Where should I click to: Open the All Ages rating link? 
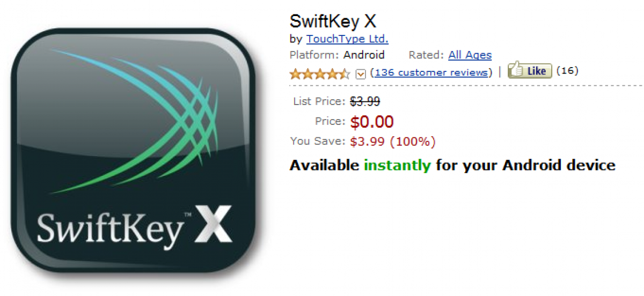pos(470,55)
